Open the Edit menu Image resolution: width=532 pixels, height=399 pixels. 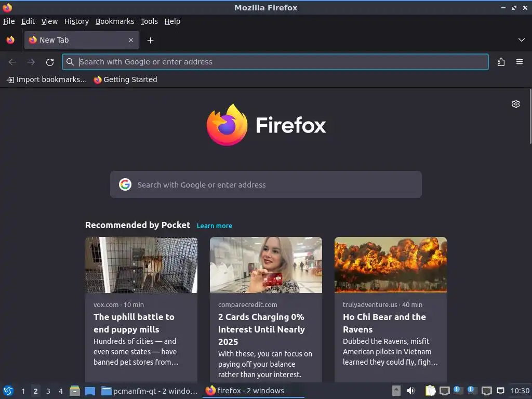tap(28, 21)
